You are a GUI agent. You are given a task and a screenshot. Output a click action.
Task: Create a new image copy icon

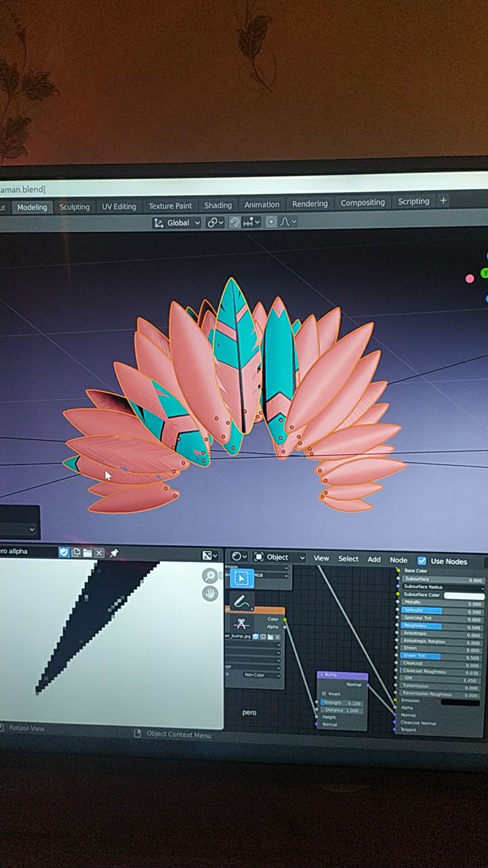click(76, 553)
